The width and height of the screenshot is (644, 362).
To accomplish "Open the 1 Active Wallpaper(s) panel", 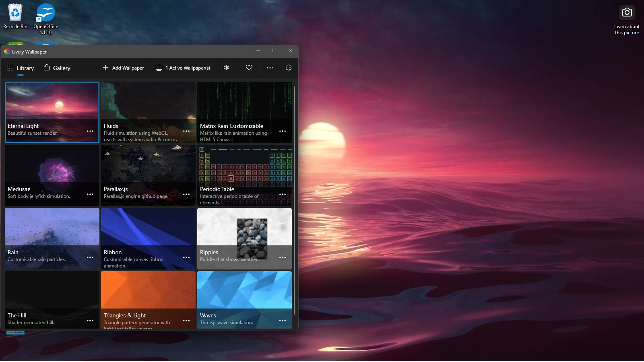I will click(x=183, y=68).
